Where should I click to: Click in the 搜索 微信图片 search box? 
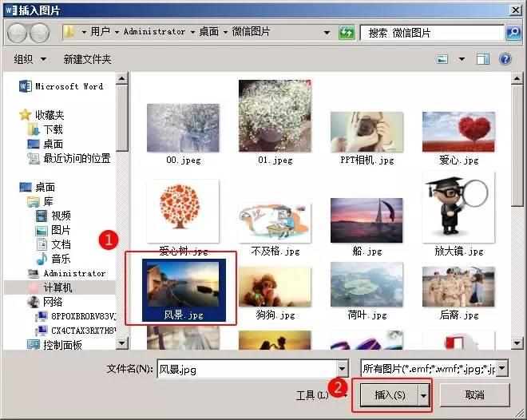pos(433,33)
